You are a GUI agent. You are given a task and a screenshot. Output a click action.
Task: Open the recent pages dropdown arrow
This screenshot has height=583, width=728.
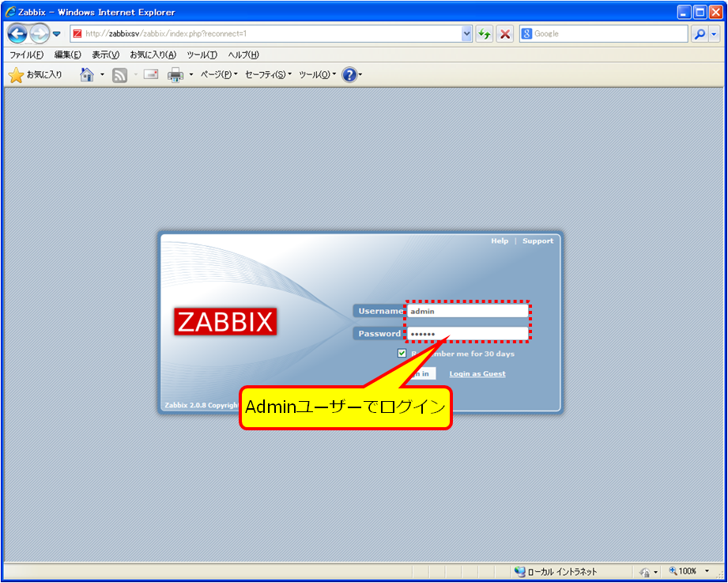tap(57, 34)
